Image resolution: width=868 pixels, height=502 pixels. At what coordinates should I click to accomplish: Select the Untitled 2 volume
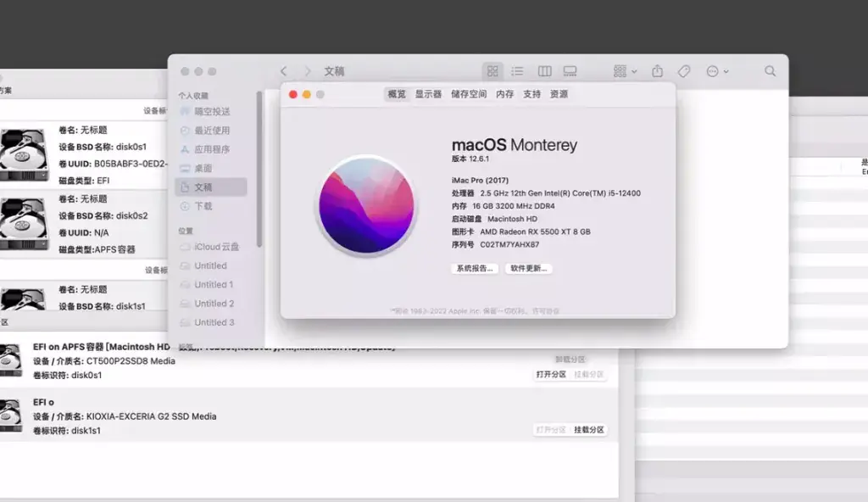(x=214, y=303)
